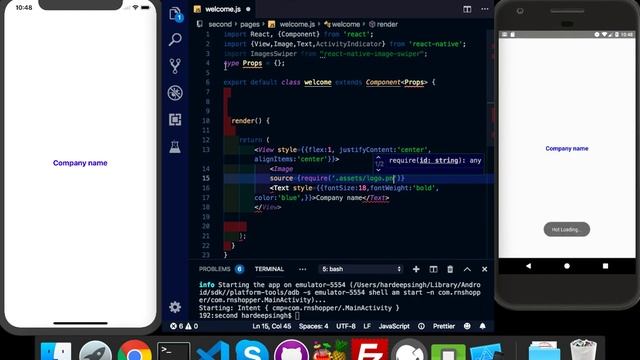Tap the Android emulator Home button

(567, 266)
